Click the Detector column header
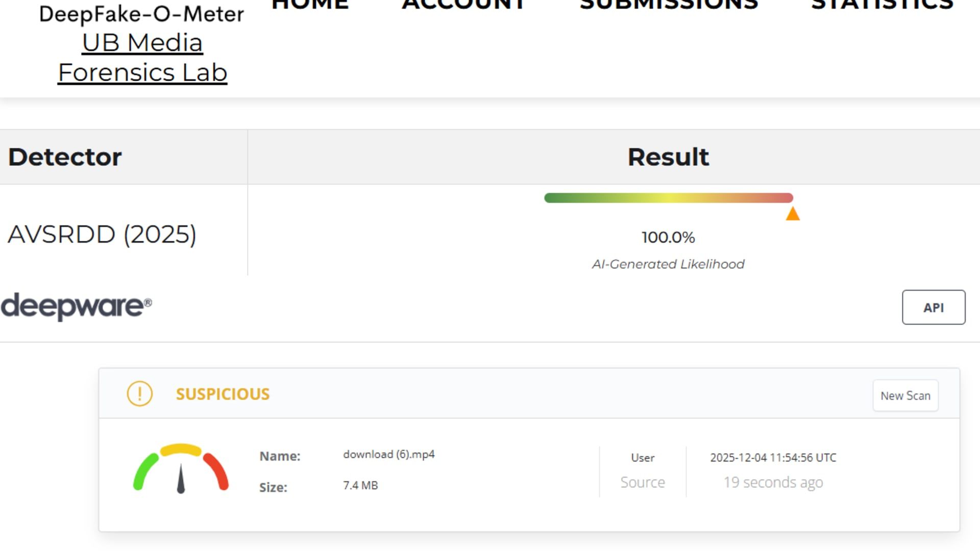 (65, 157)
